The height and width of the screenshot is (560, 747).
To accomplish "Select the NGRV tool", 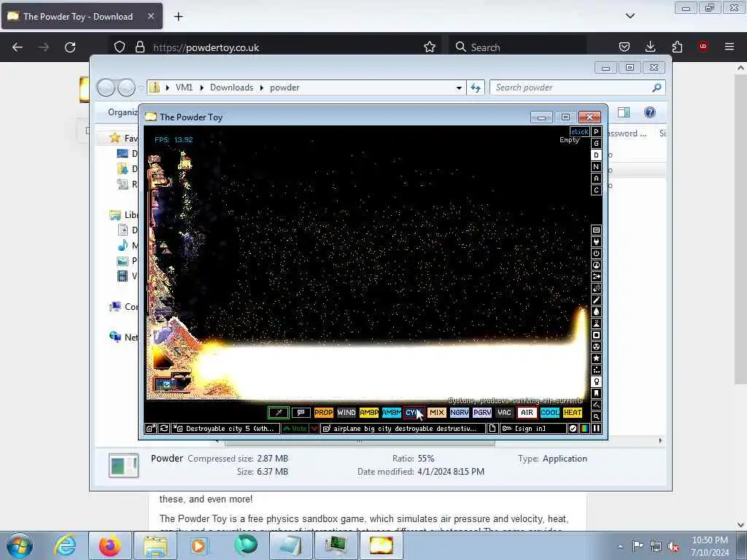I will point(460,413).
